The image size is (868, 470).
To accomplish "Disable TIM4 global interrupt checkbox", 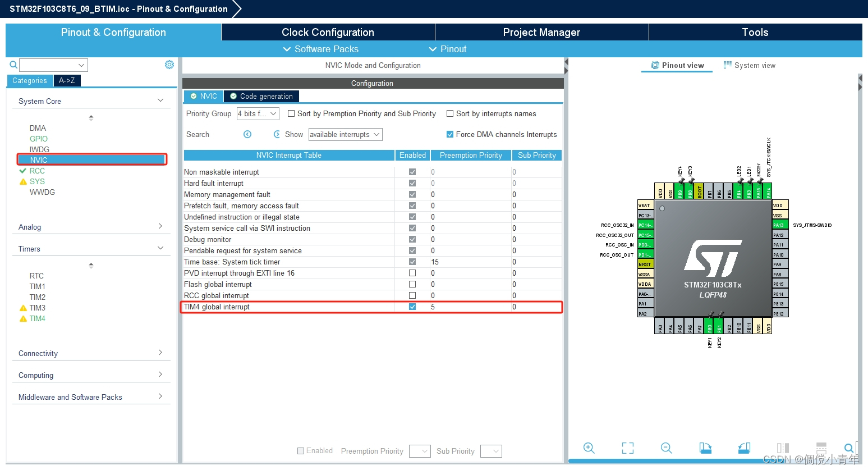I will (x=412, y=307).
